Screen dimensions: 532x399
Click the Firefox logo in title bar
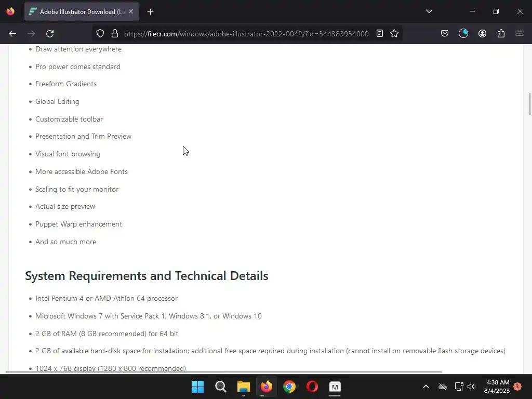(10, 11)
